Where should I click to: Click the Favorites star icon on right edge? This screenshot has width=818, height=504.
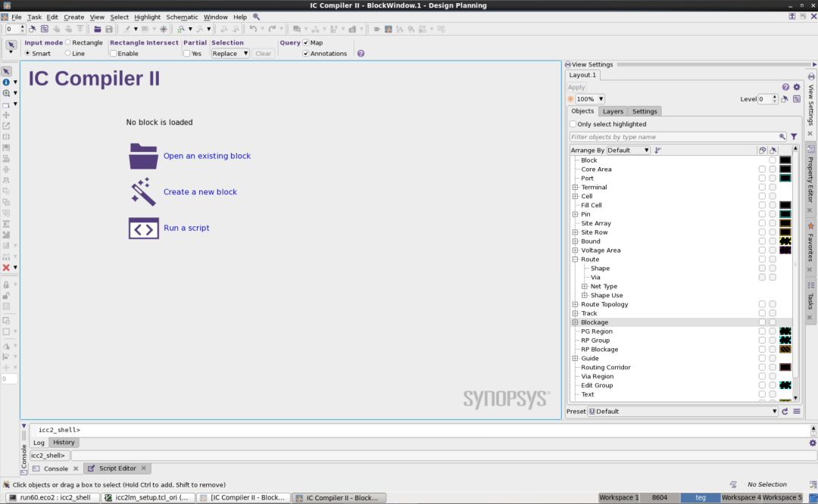810,226
